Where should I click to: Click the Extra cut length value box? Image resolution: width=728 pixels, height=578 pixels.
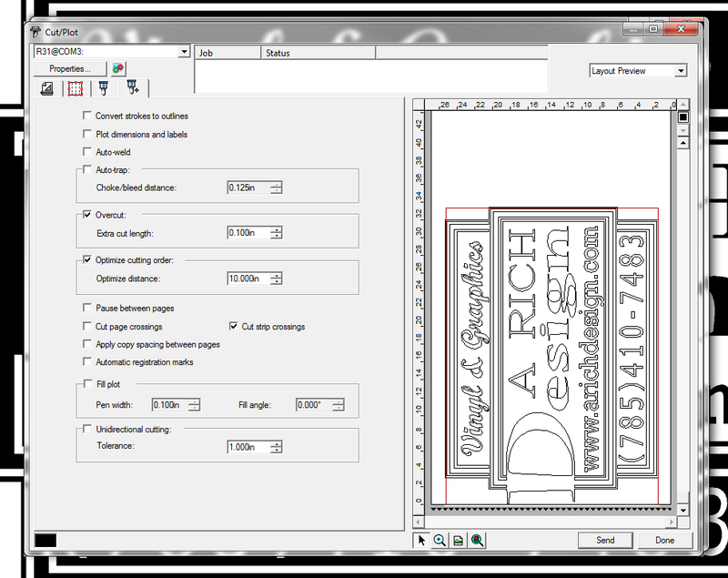pos(248,233)
